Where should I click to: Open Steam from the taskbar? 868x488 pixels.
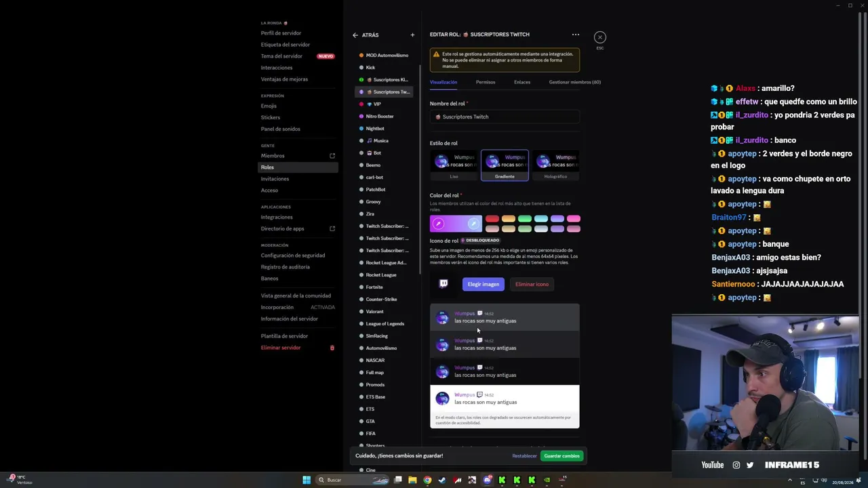(x=442, y=480)
